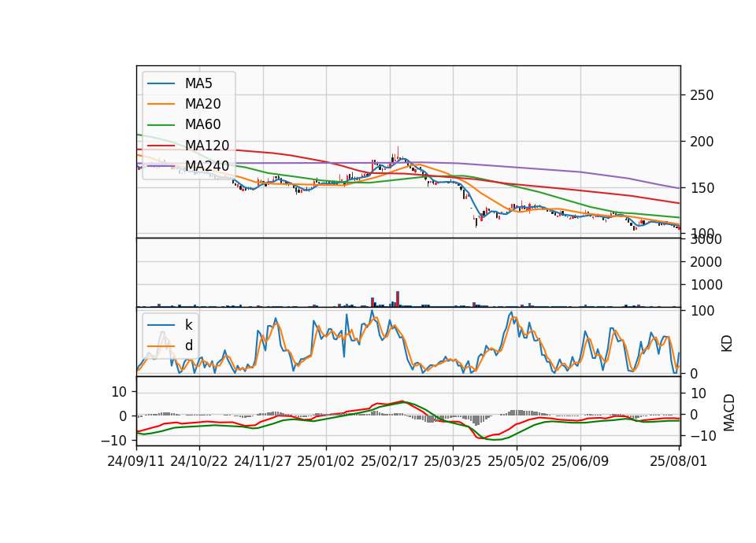756x543 pixels.
Task: Click the 25/08/01 date axis label
Action: point(678,462)
